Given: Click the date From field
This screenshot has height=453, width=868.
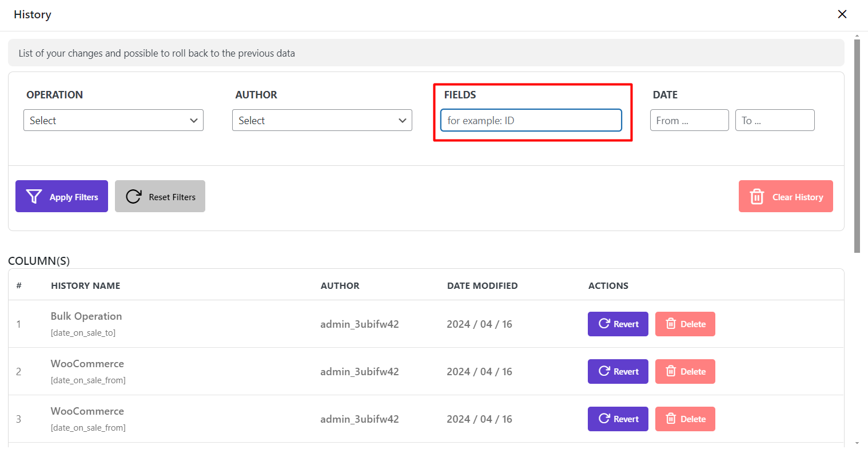Looking at the screenshot, I should [x=689, y=120].
